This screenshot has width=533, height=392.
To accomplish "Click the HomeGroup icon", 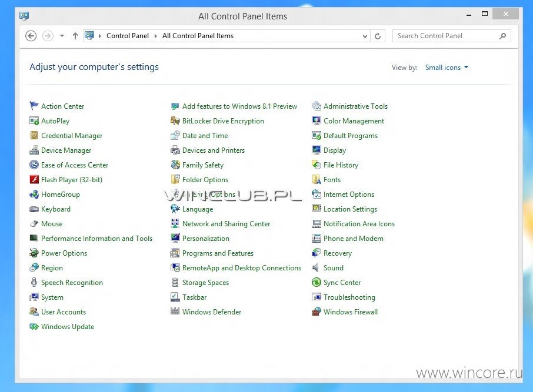I will pyautogui.click(x=34, y=194).
